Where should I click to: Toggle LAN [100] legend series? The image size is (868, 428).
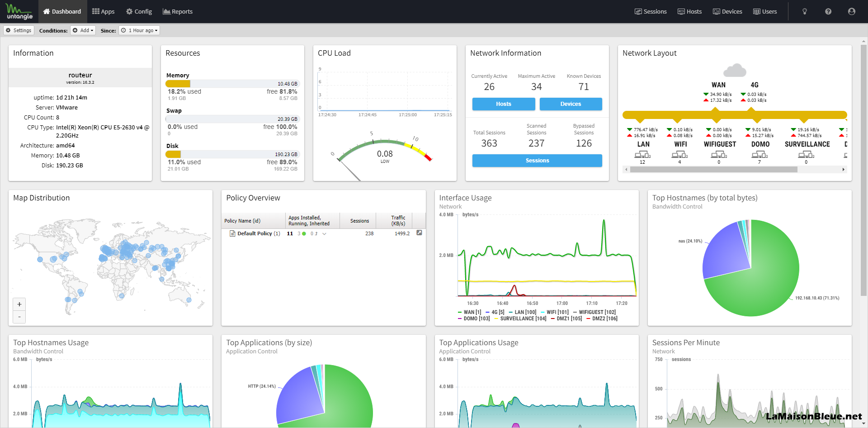click(522, 312)
